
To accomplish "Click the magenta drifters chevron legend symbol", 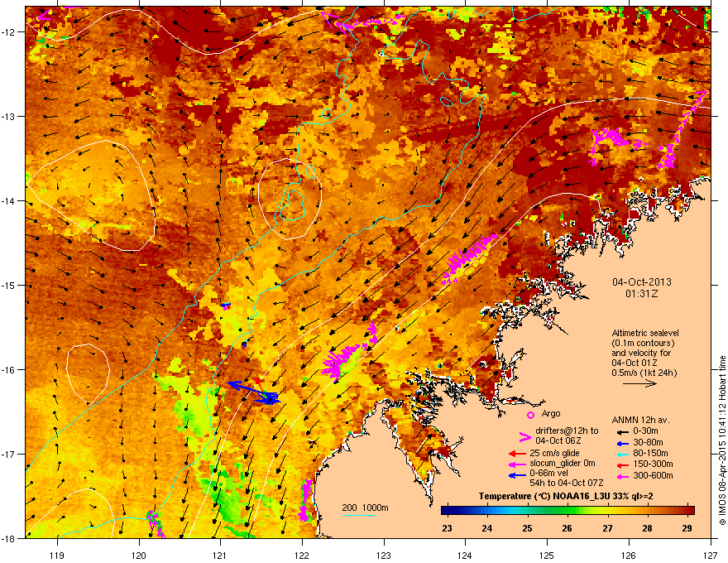I will coord(524,436).
